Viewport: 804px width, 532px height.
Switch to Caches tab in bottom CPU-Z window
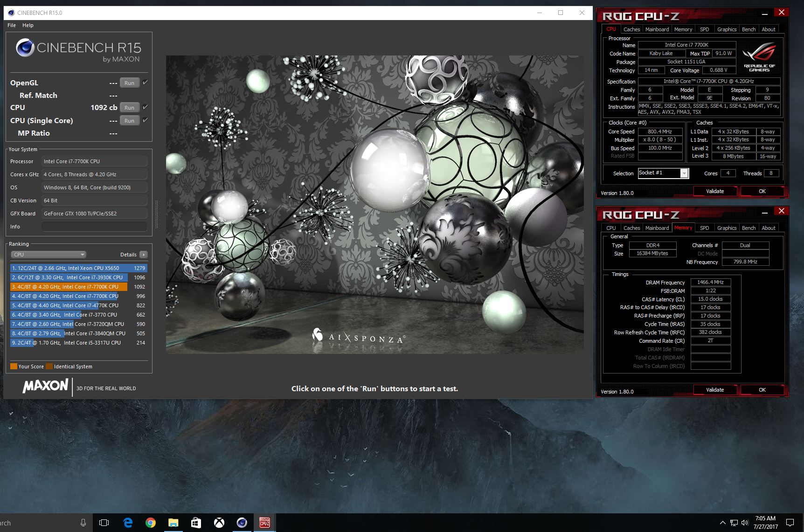pos(631,228)
